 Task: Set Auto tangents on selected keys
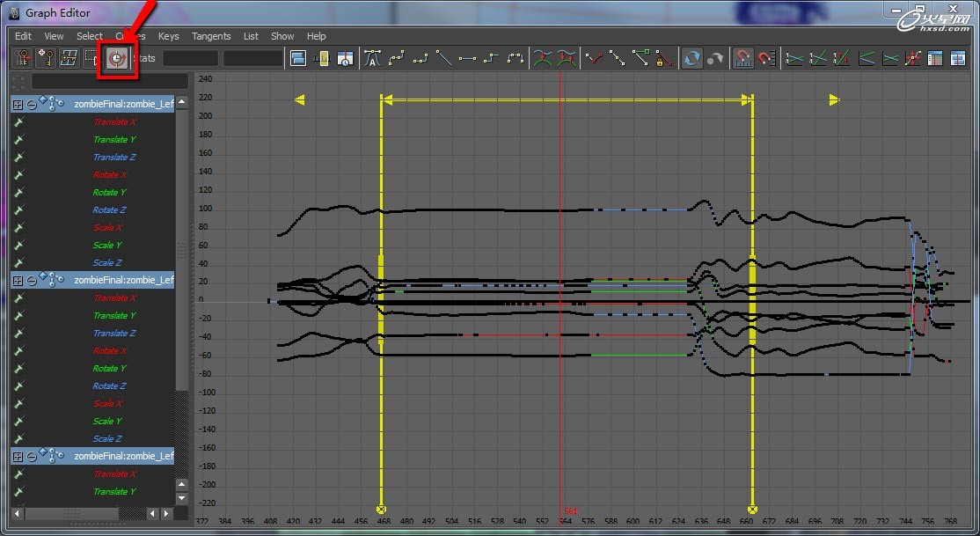coord(372,58)
